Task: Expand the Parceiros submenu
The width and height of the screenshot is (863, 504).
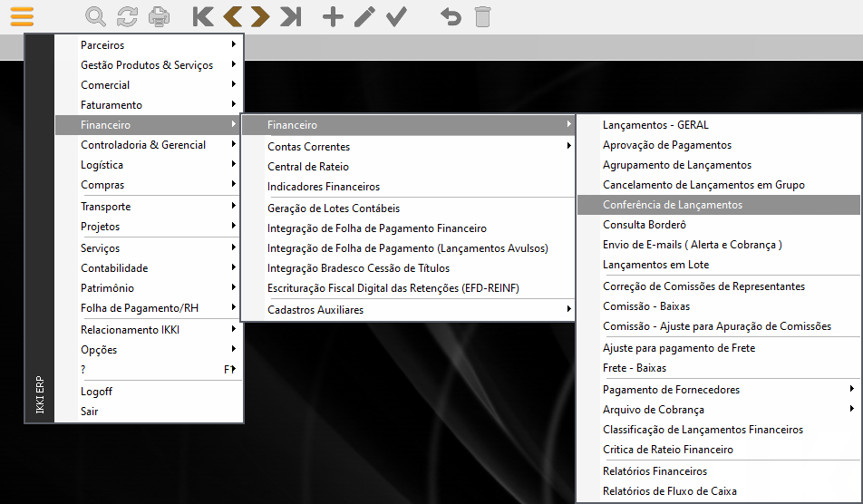Action: click(x=149, y=45)
